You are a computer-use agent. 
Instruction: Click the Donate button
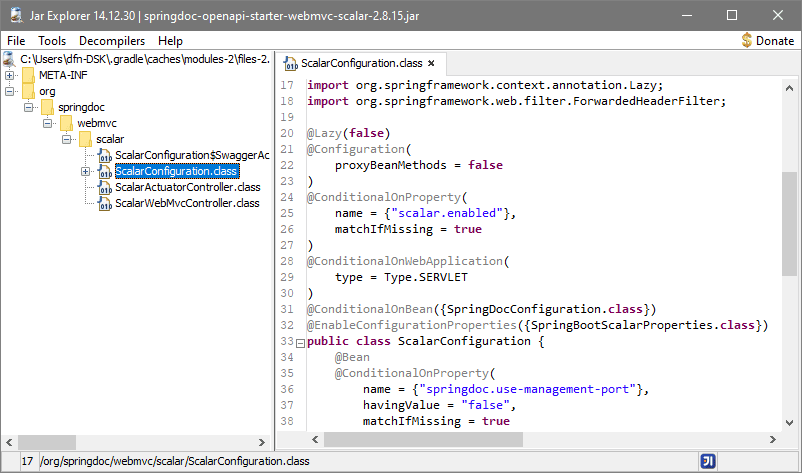[768, 40]
